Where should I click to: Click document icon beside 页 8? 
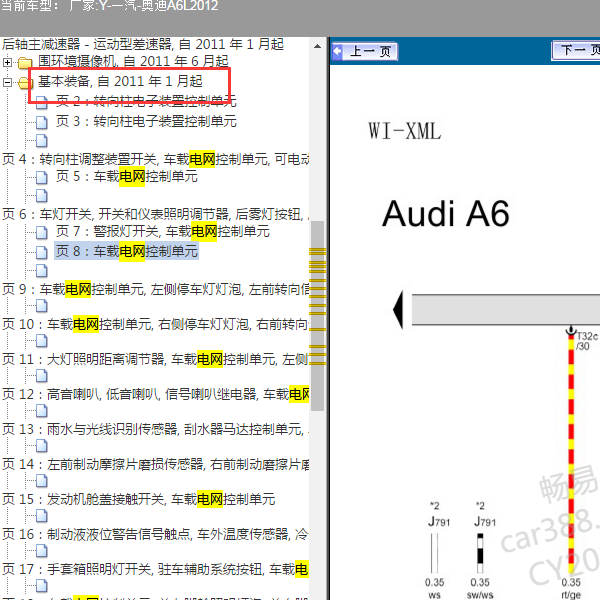[42, 252]
